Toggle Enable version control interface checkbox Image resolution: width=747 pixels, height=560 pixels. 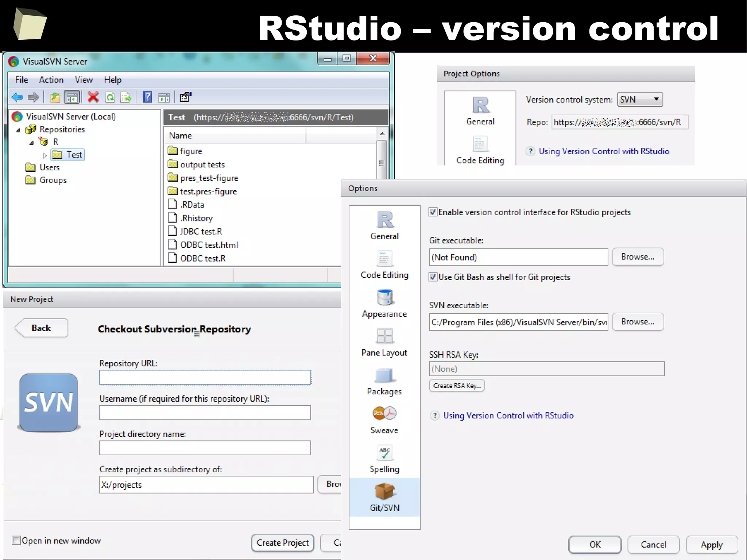point(433,212)
